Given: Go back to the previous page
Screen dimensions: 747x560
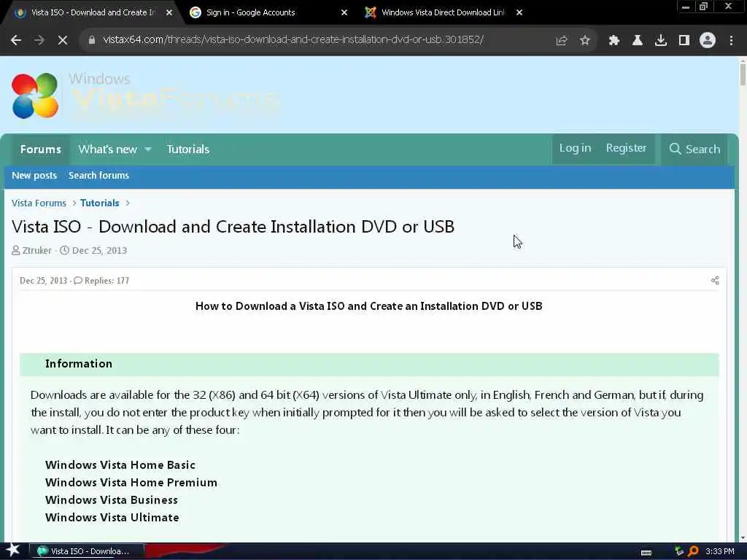Looking at the screenshot, I should coord(16,40).
